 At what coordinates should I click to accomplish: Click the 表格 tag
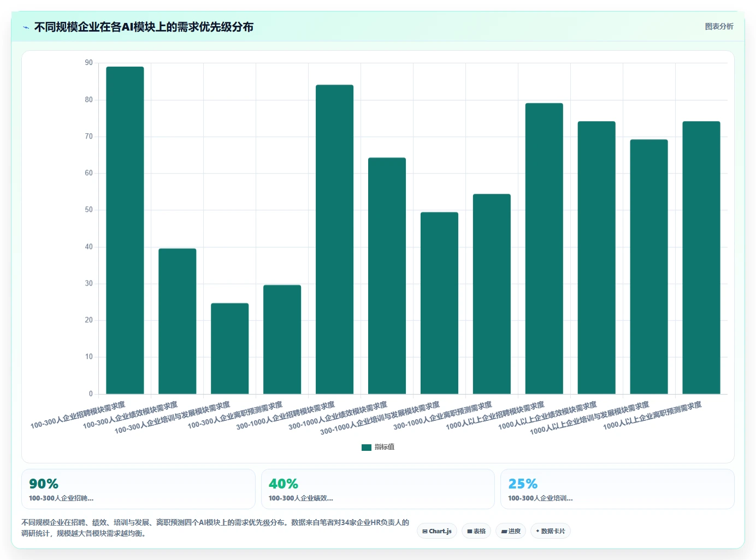click(x=476, y=531)
